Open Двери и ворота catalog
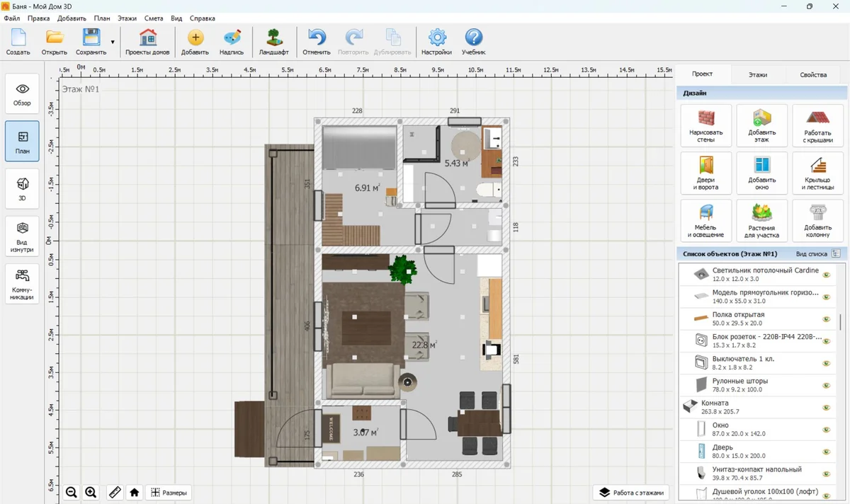This screenshot has width=850, height=504. [x=705, y=173]
